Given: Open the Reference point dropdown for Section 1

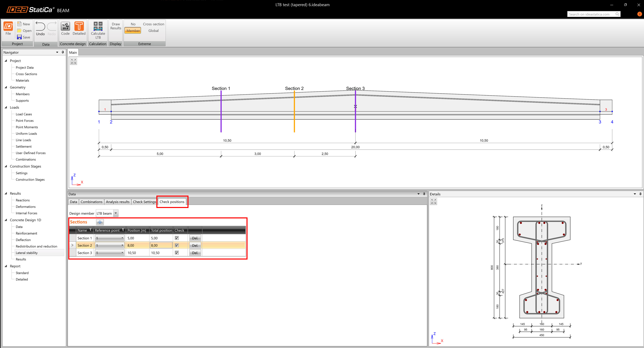Looking at the screenshot, I should click(122, 238).
